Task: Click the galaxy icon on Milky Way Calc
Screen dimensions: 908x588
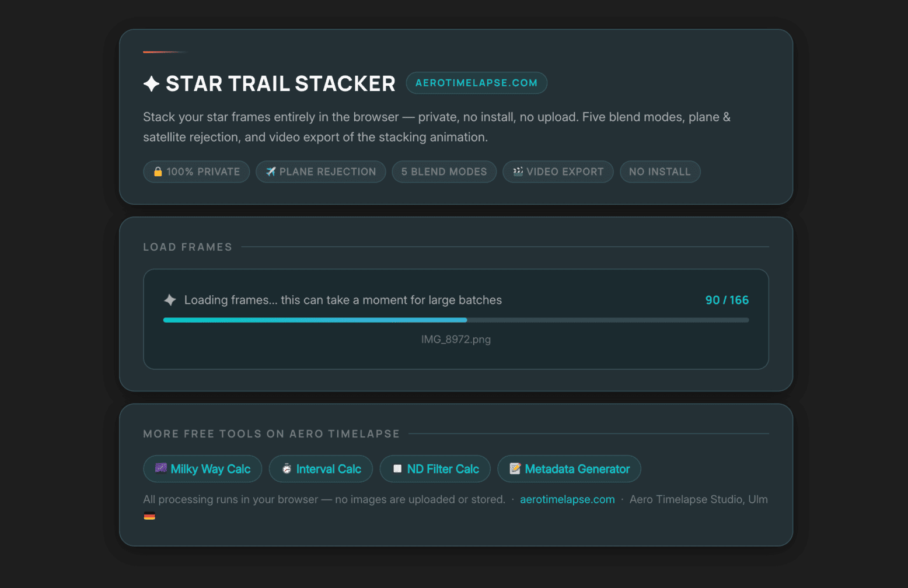Action: (x=161, y=468)
